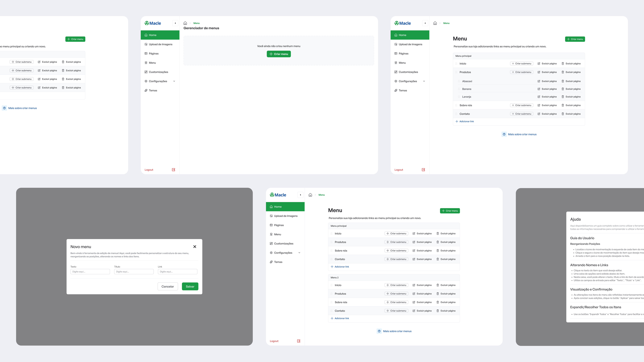Open Temas in Gerenciador de menus sidebar
Image resolution: width=644 pixels, height=362 pixels.
[x=160, y=90]
